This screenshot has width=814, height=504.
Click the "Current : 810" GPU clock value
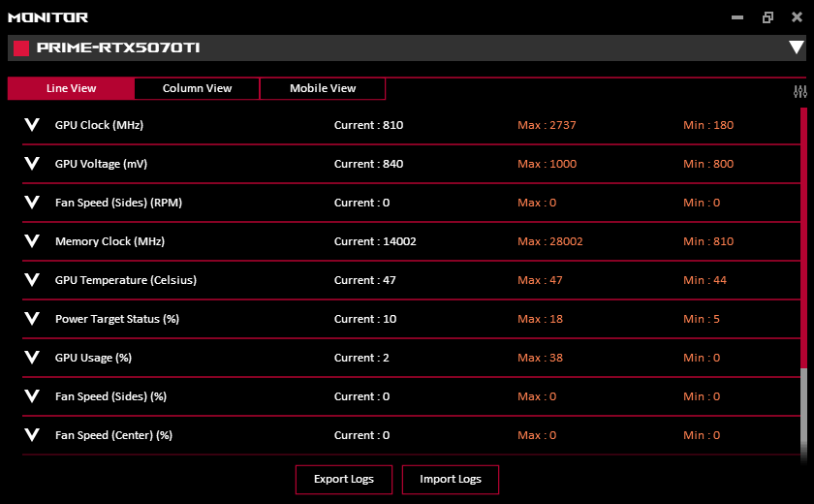(368, 125)
